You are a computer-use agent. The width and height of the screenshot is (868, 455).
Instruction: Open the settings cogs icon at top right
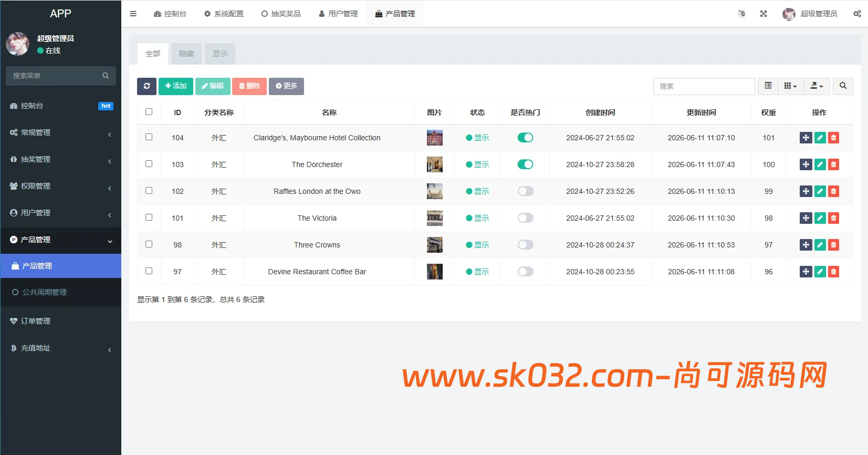(857, 14)
